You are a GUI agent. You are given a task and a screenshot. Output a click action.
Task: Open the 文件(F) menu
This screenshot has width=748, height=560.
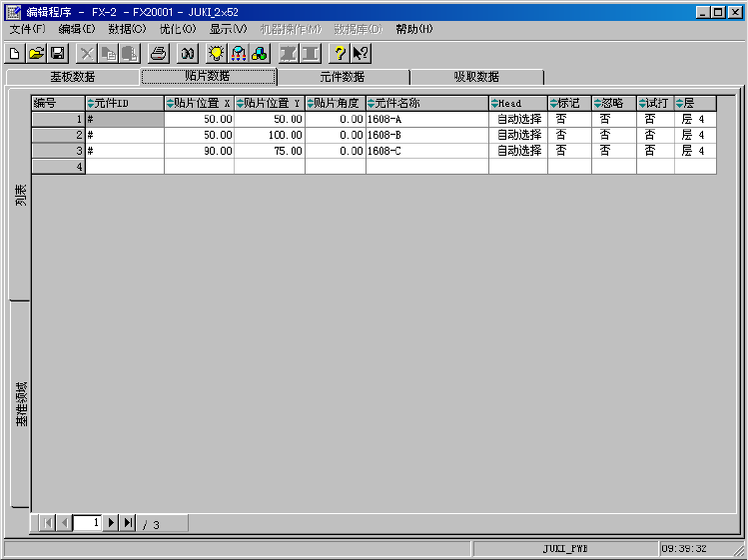(x=27, y=29)
